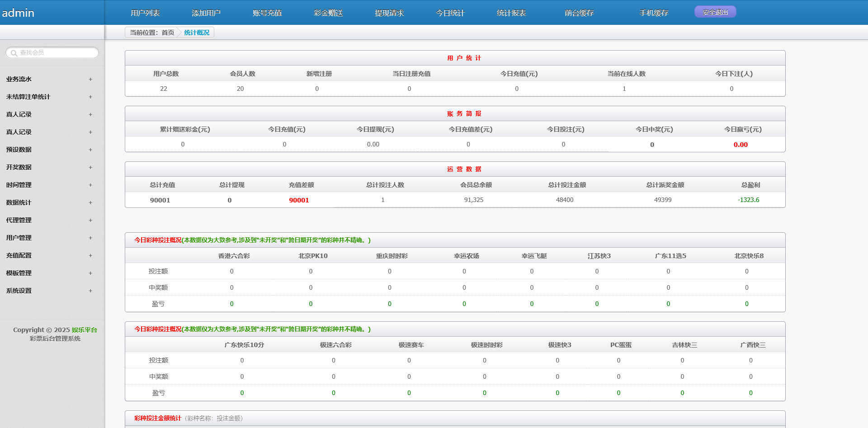Open the 统计报表 top menu

pos(511,13)
